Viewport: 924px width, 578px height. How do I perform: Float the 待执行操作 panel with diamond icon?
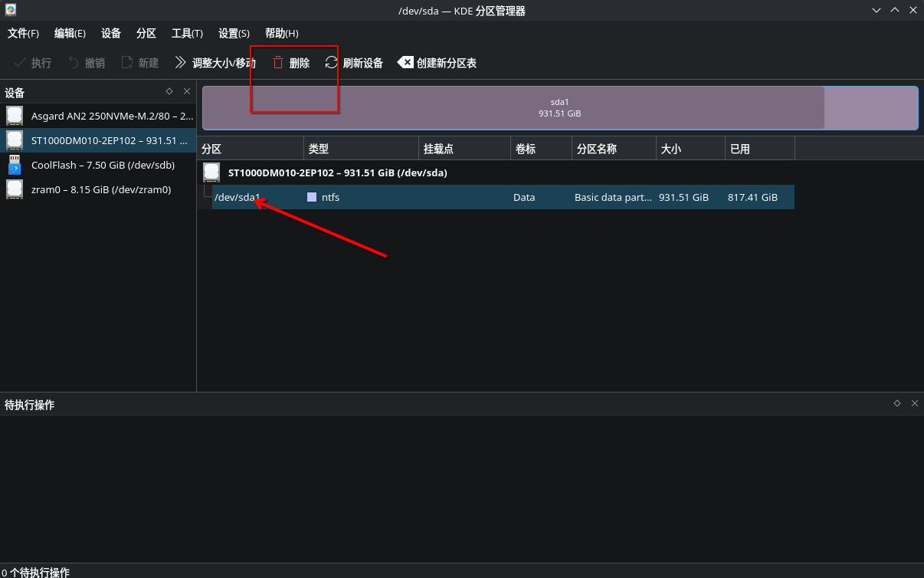897,403
